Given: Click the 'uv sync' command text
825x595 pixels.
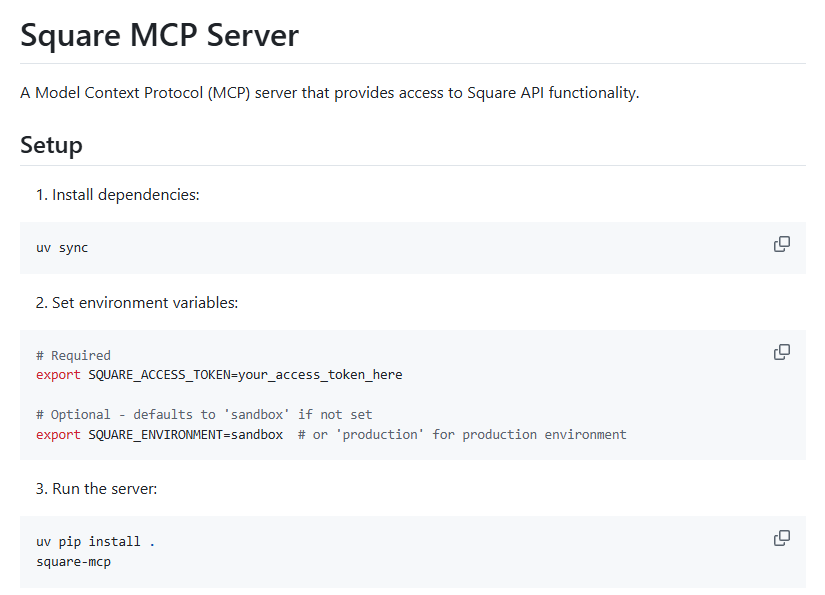Looking at the screenshot, I should [62, 247].
